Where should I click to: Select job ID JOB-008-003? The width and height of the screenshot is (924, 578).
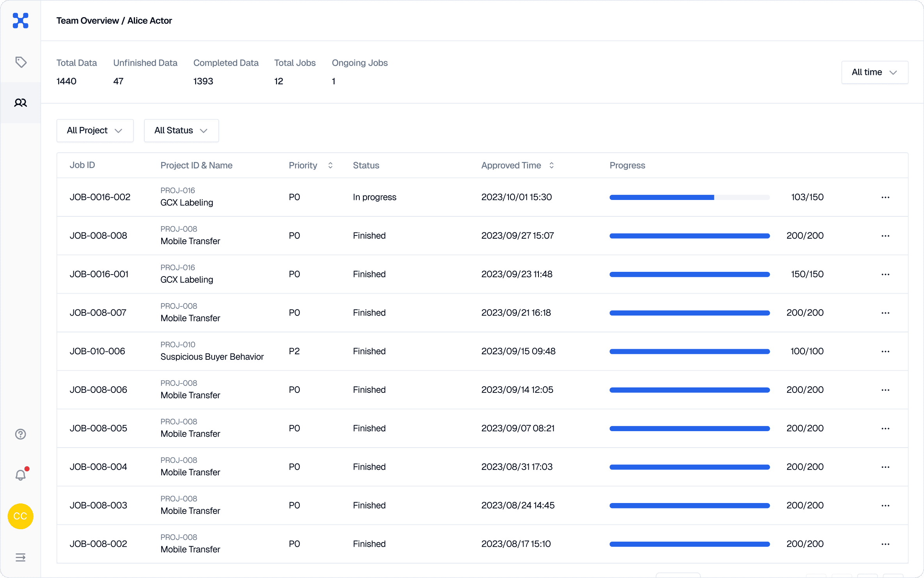(x=98, y=505)
